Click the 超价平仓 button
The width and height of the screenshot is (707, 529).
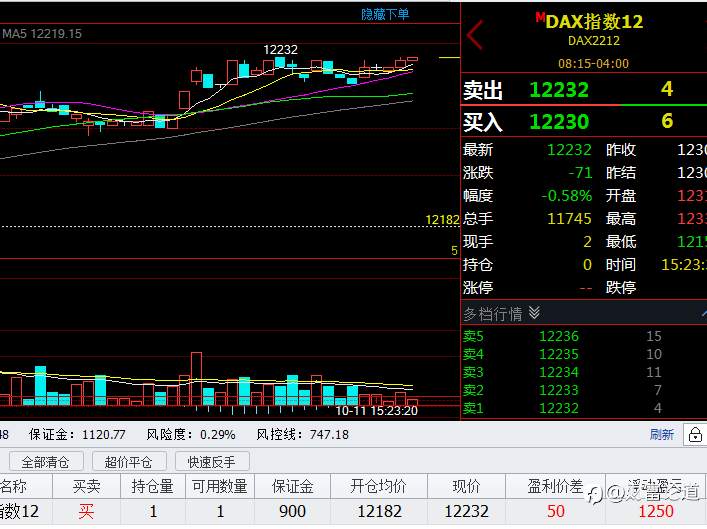tap(129, 462)
